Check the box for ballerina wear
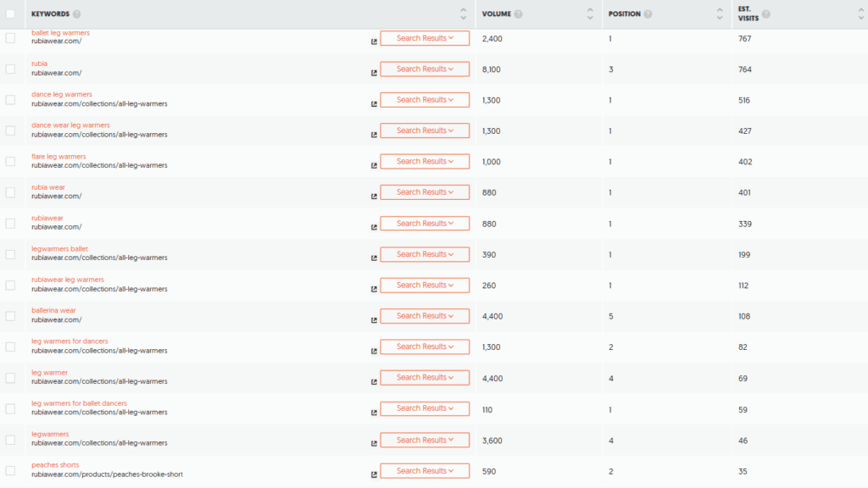 click(x=10, y=316)
